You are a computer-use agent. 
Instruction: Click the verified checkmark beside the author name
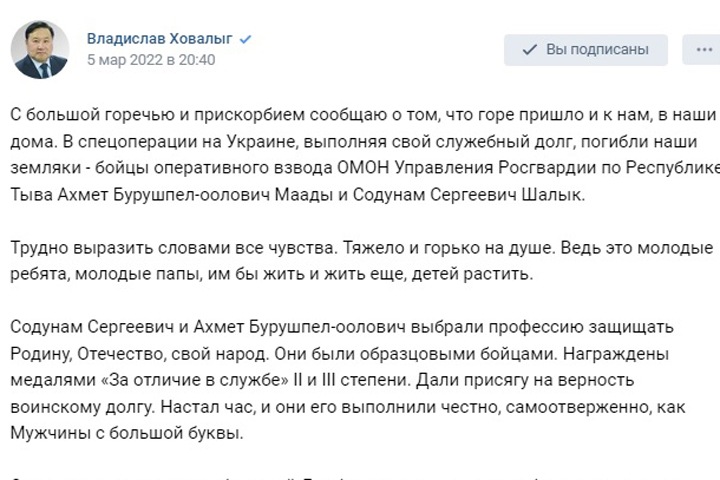click(245, 39)
